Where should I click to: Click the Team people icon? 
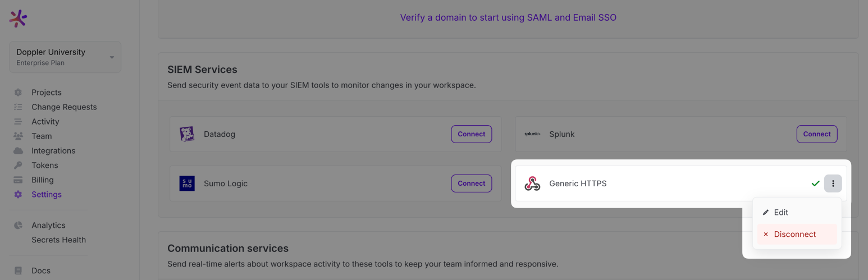tap(18, 136)
